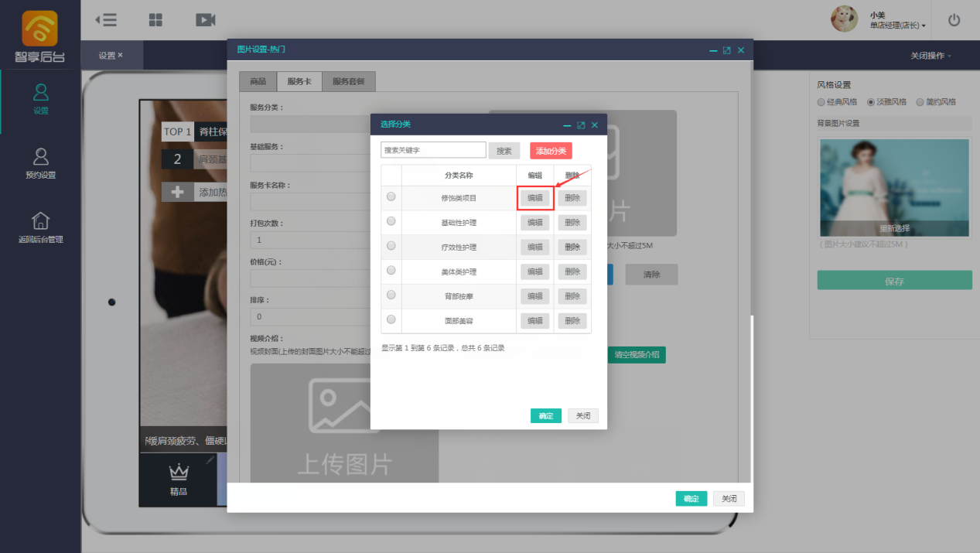980x553 pixels.
Task: Click the green 保存 button
Action: pyautogui.click(x=894, y=281)
